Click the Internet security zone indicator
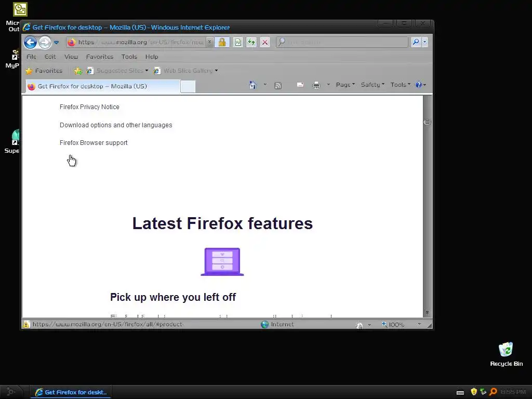This screenshot has width=532, height=399. point(277,324)
